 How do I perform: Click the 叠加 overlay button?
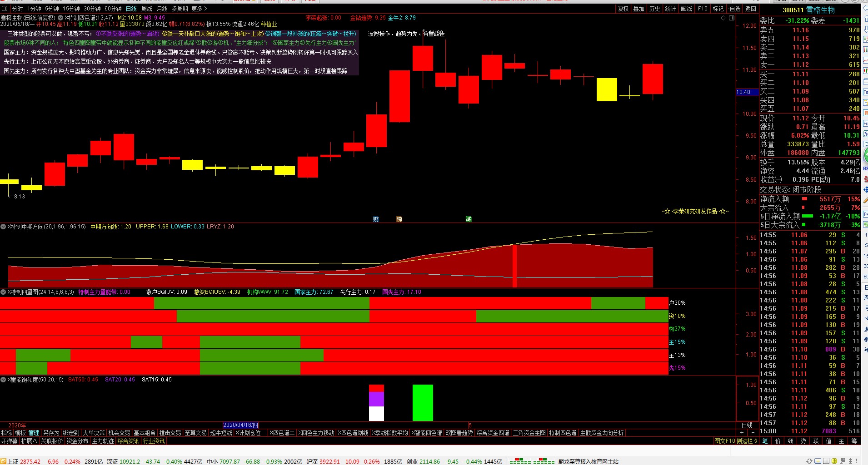coord(639,9)
